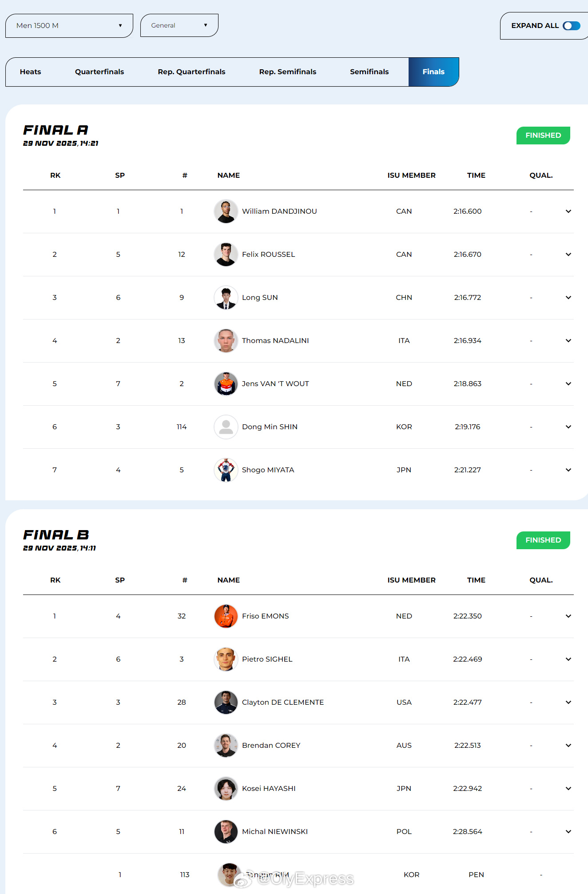Expand Pietro Sighel's result row chevron

pyautogui.click(x=568, y=659)
